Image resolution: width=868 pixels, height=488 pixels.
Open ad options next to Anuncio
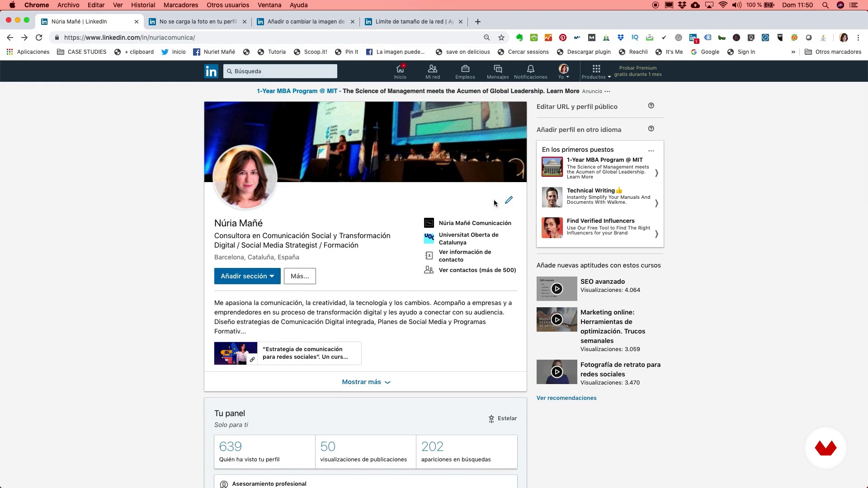pyautogui.click(x=607, y=91)
